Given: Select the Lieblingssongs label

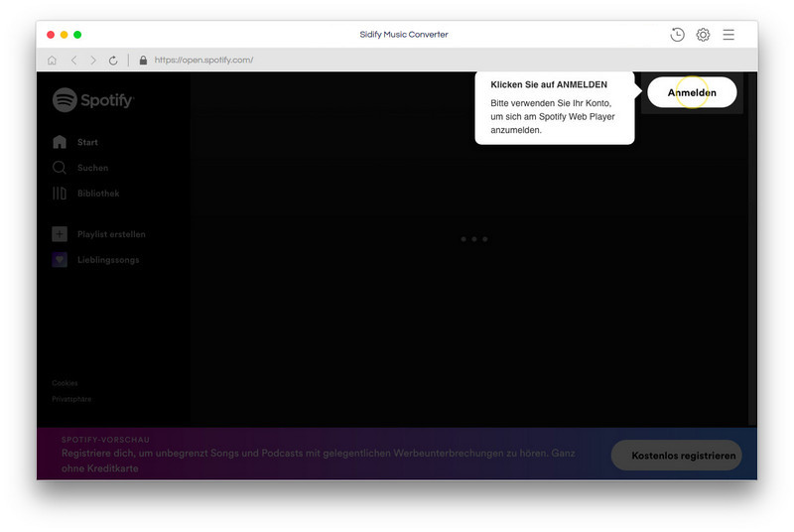Looking at the screenshot, I should 108,260.
